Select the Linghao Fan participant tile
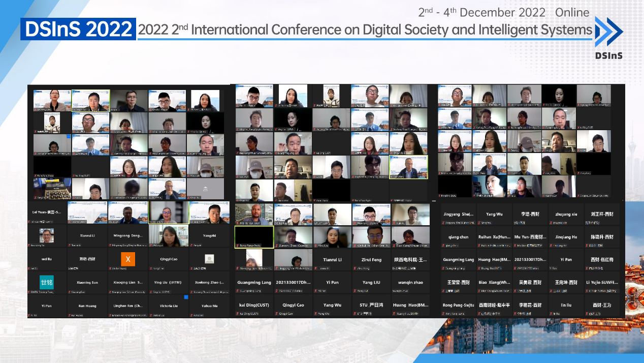 128,306
